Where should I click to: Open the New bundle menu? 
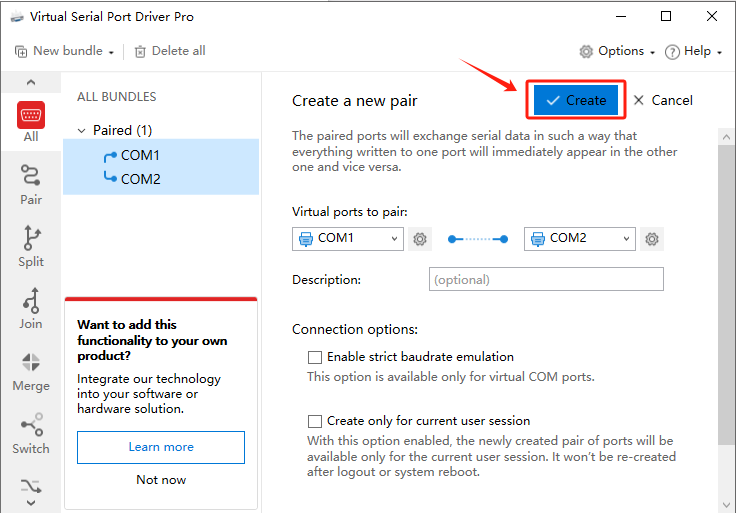coord(66,51)
